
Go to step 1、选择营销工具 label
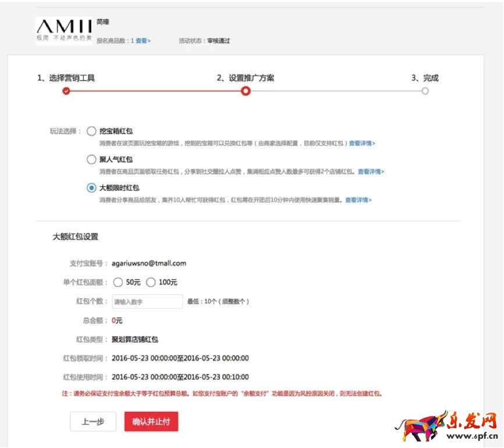pyautogui.click(x=66, y=78)
